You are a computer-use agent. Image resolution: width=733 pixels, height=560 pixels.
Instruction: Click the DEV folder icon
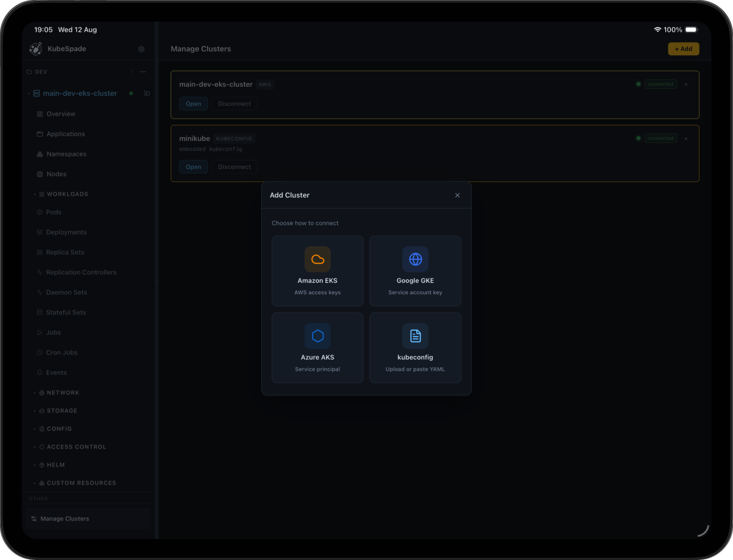[x=29, y=72]
